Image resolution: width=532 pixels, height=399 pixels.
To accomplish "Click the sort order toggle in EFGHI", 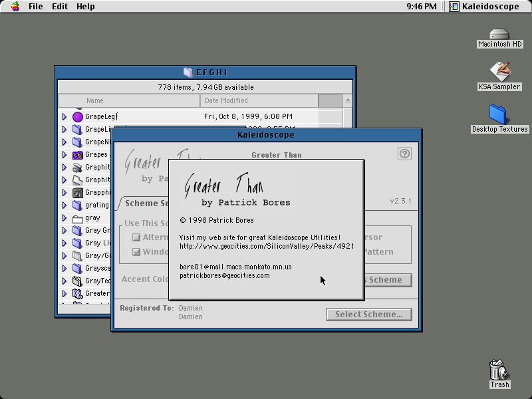I will 347,100.
